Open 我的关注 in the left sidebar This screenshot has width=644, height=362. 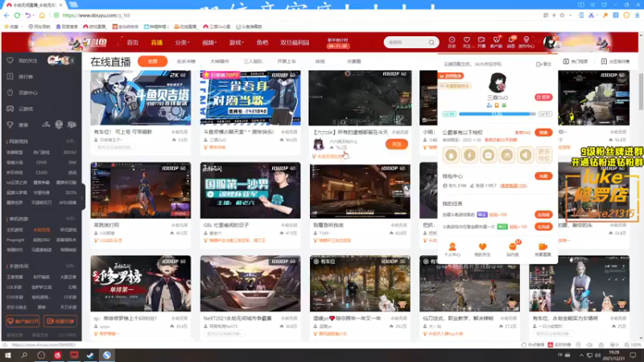coord(27,61)
